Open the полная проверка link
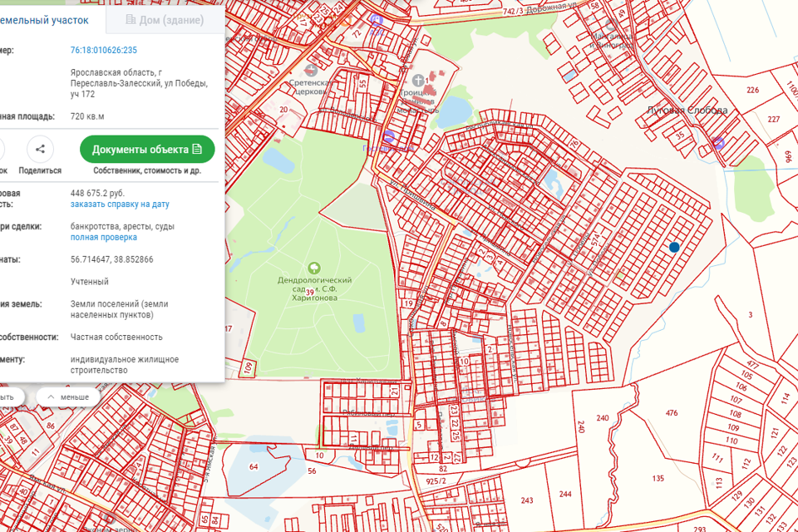The height and width of the screenshot is (532, 798). pyautogui.click(x=104, y=237)
